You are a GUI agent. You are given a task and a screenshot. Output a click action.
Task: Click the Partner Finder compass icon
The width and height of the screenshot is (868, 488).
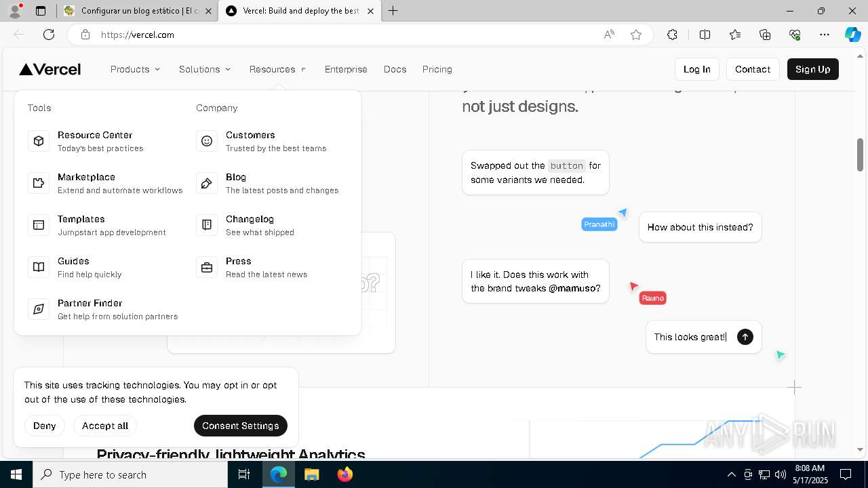coord(39,309)
